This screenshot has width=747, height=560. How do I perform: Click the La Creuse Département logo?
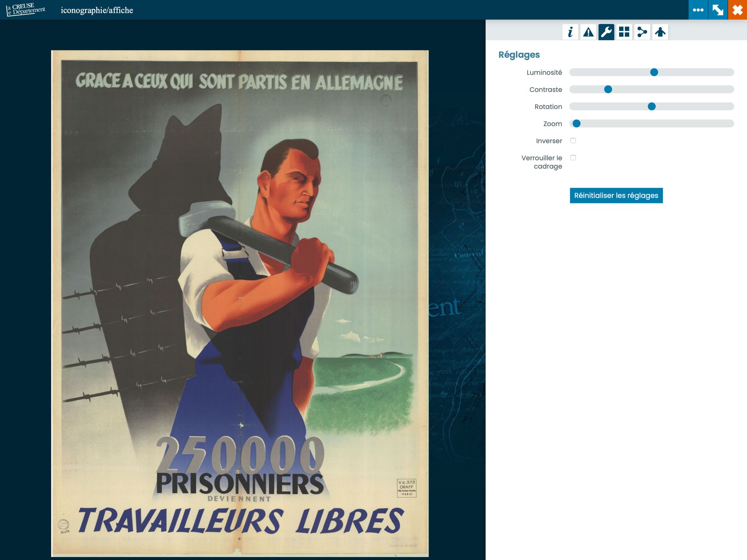tap(25, 10)
